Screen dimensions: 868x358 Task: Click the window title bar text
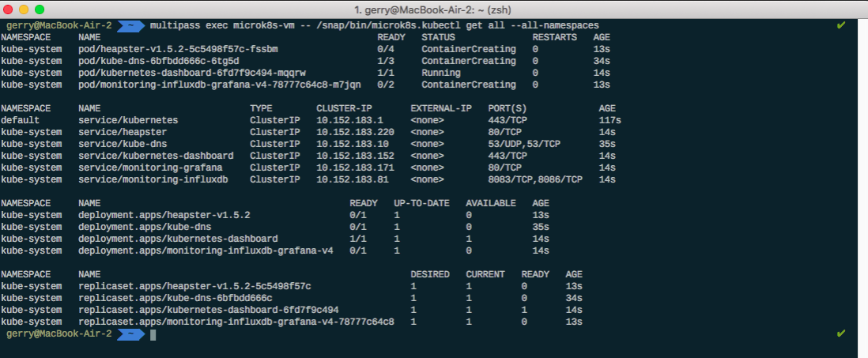(x=433, y=9)
